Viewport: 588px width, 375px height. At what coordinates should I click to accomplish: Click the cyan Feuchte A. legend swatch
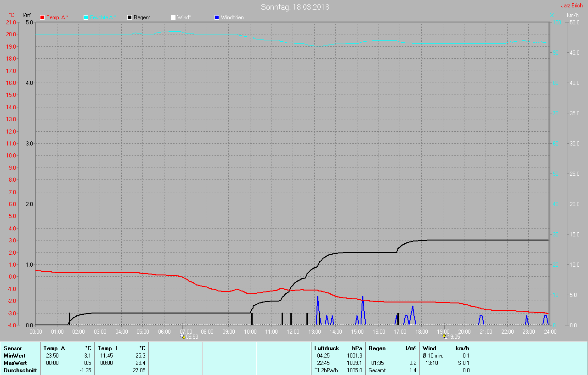[86, 17]
